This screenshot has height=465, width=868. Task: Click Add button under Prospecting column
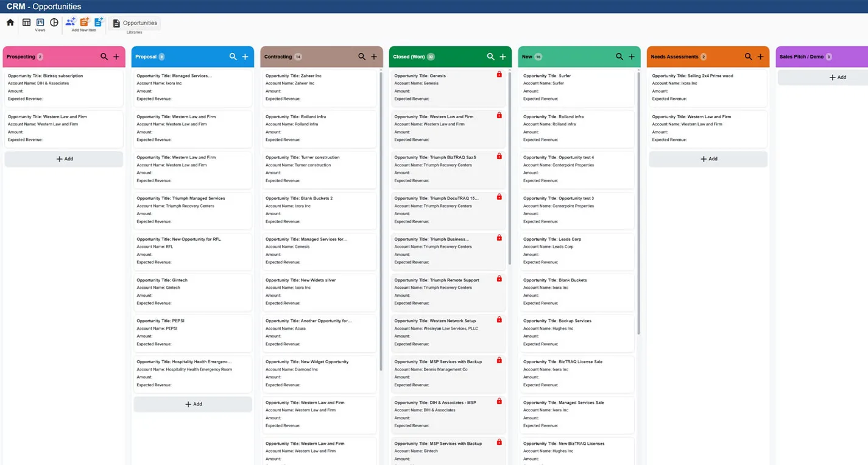tap(64, 159)
